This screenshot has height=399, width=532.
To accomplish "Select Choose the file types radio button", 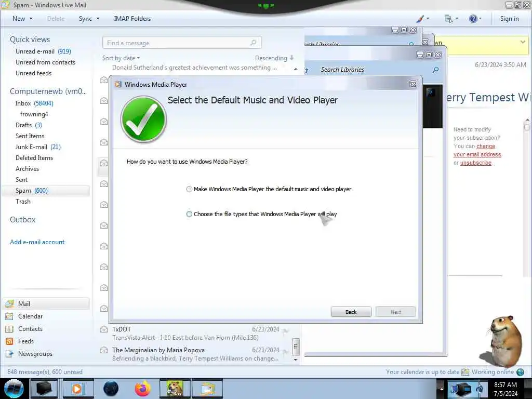I will coord(189,214).
